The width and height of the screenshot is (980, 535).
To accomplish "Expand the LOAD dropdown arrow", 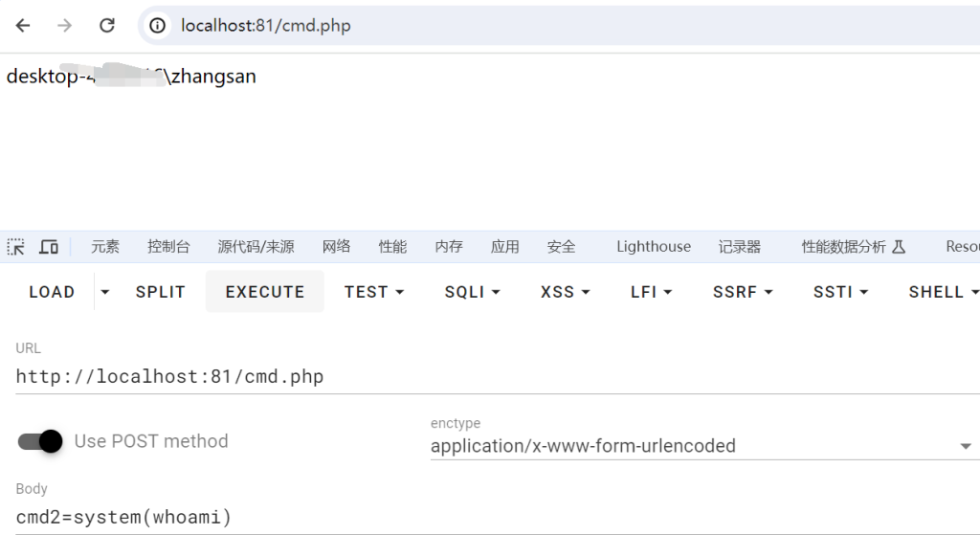I will 105,292.
